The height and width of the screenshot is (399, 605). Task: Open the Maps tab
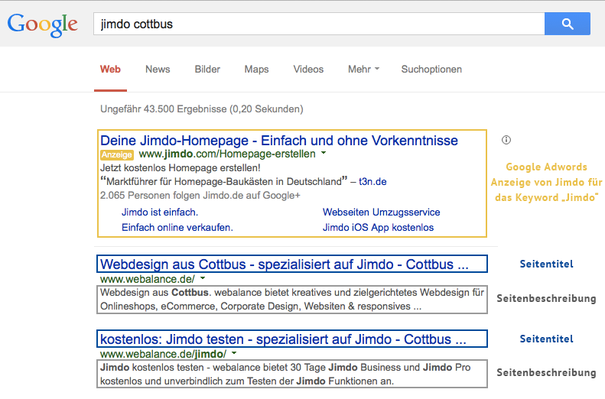pos(257,69)
